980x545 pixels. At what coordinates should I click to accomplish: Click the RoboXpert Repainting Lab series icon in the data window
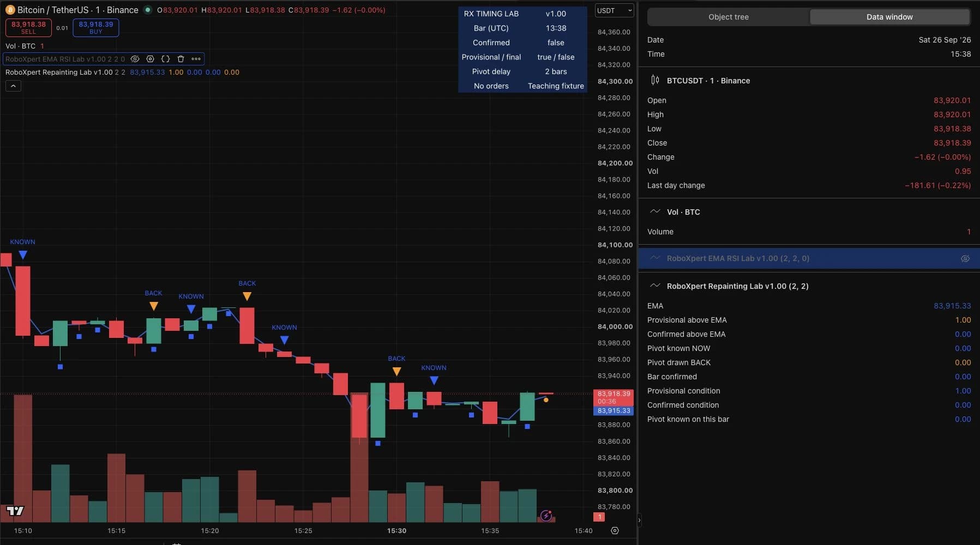pyautogui.click(x=655, y=286)
